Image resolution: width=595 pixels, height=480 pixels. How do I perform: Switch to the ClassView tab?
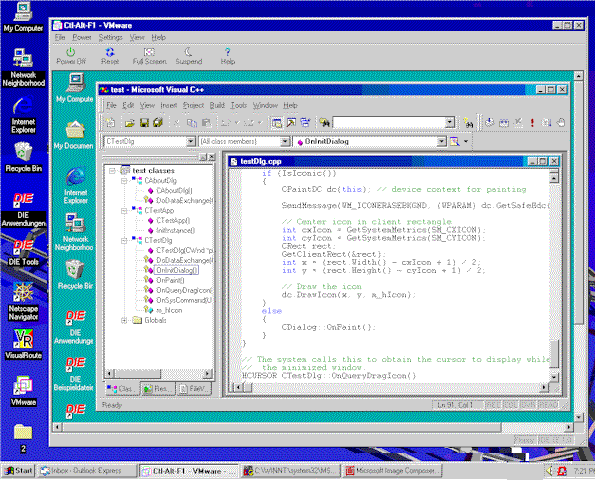point(122,389)
